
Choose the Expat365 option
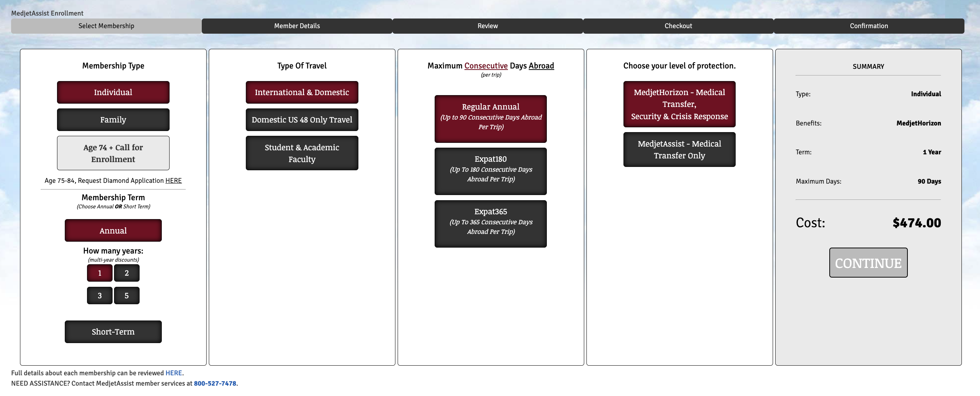491,224
